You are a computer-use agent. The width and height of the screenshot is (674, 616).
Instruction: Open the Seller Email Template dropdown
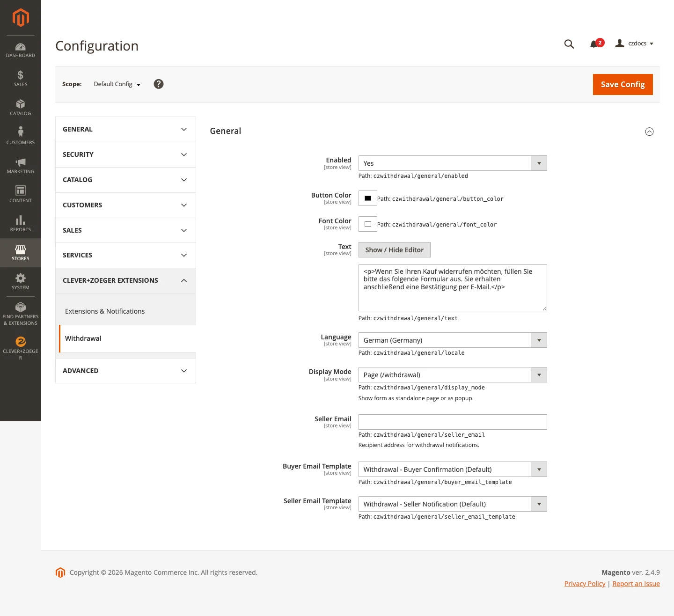pyautogui.click(x=453, y=504)
